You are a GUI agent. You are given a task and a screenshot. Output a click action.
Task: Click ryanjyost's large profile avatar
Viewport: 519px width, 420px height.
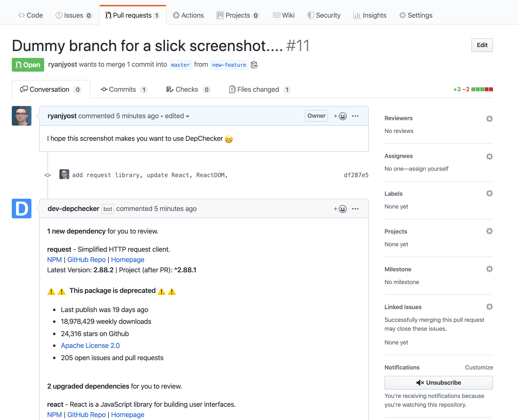[x=22, y=116]
